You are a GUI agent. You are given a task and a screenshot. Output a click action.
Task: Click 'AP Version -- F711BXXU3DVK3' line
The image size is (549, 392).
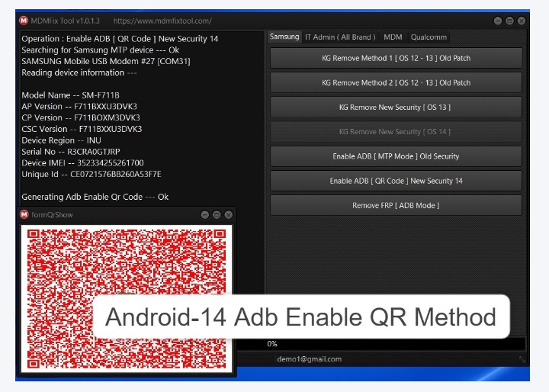pyautogui.click(x=79, y=106)
